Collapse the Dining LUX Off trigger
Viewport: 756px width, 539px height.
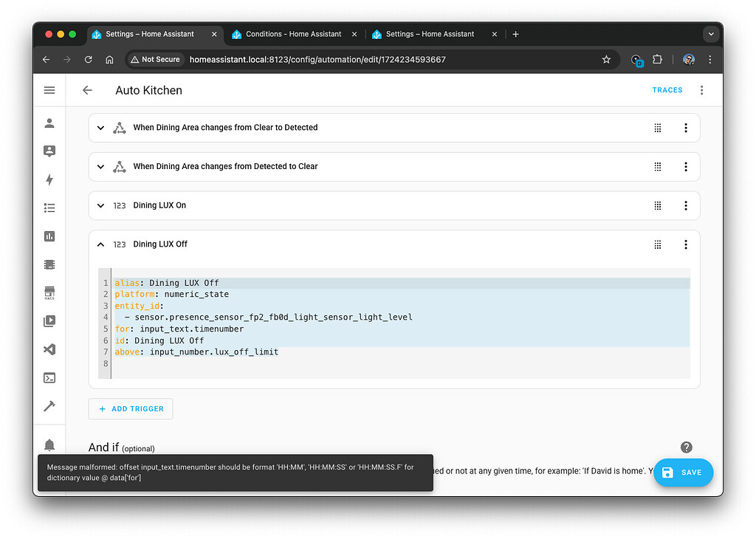pos(100,244)
